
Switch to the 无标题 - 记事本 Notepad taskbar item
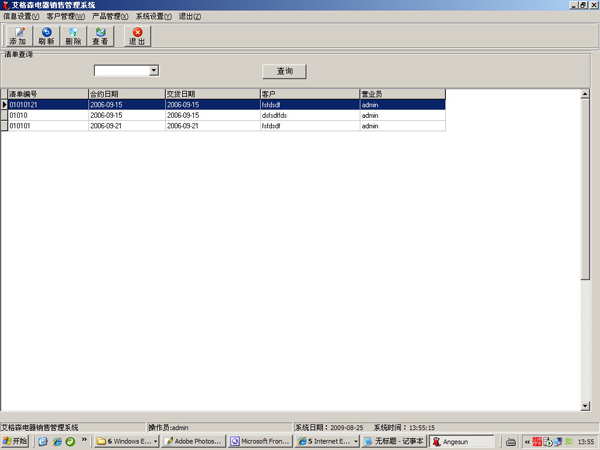pos(394,441)
